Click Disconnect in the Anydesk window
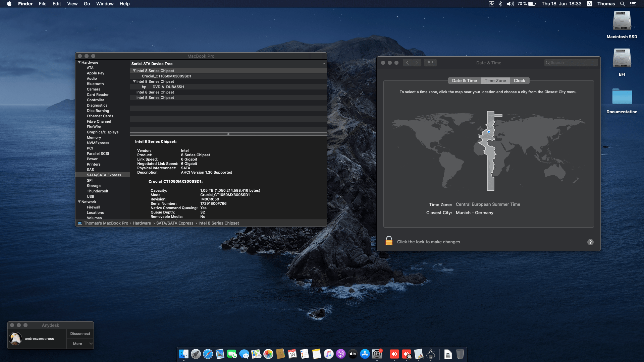 80,334
